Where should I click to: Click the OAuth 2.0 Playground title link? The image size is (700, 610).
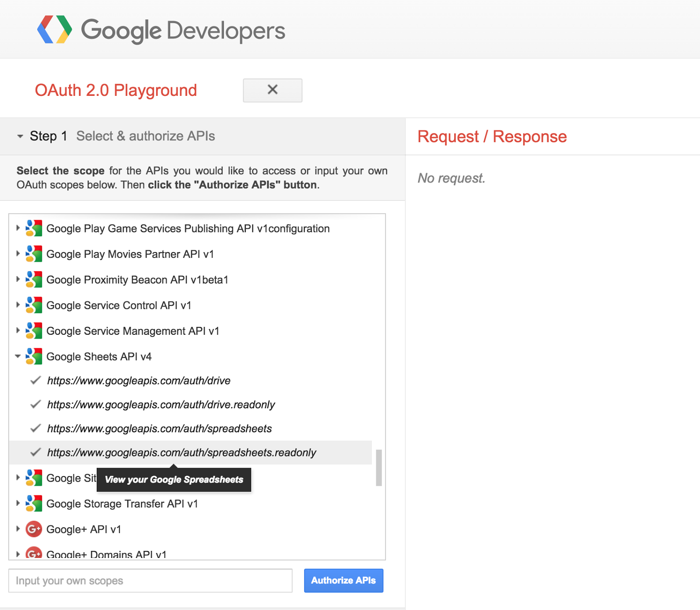(x=116, y=91)
